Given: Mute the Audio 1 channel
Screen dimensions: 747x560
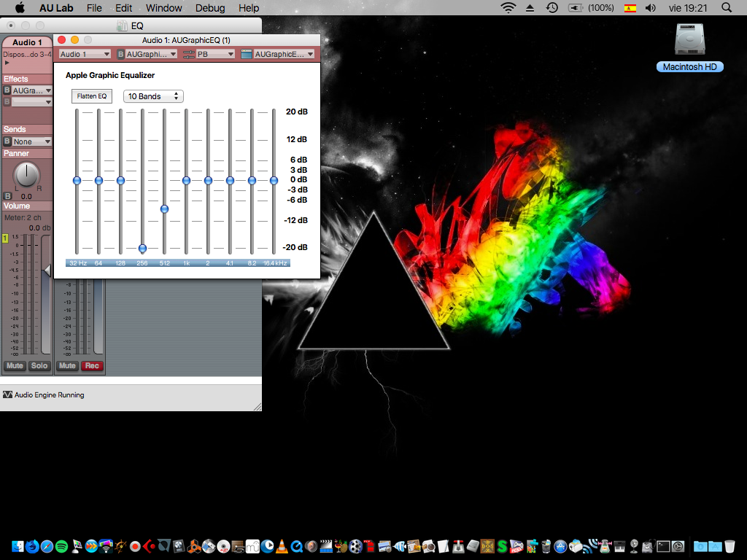Looking at the screenshot, I should 15,365.
